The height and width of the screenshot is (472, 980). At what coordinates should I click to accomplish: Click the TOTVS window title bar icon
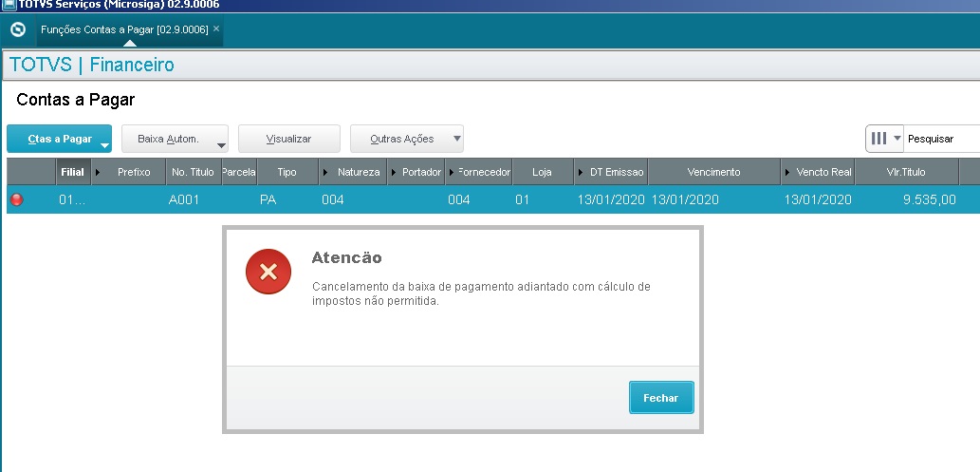click(x=9, y=5)
